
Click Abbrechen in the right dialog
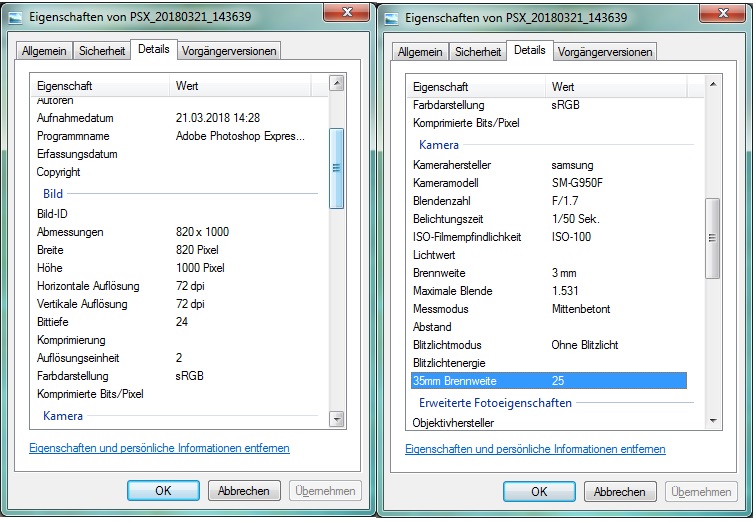click(x=620, y=491)
